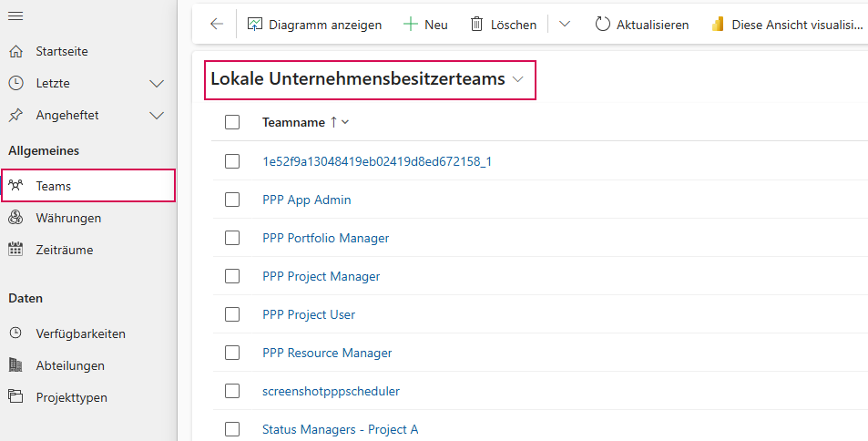Open the PPP Project User team
Viewport: 868px width, 441px height.
click(x=309, y=314)
